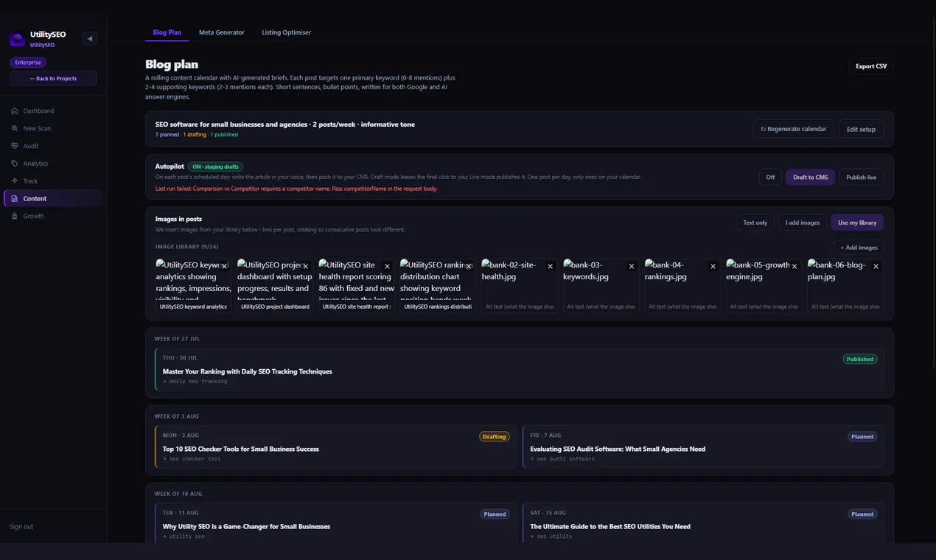The width and height of the screenshot is (936, 560).
Task: Go to Analytics in the sidebar
Action: click(x=53, y=164)
